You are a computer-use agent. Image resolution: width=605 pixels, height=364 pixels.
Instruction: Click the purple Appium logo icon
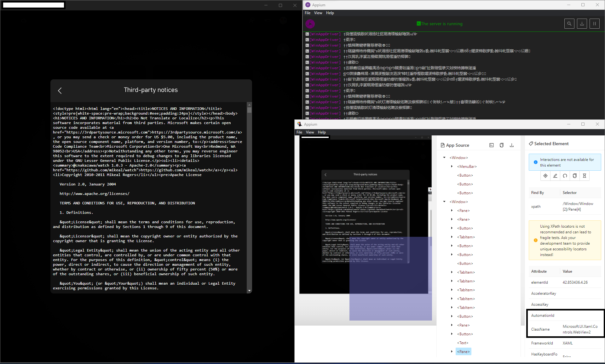coord(310,24)
